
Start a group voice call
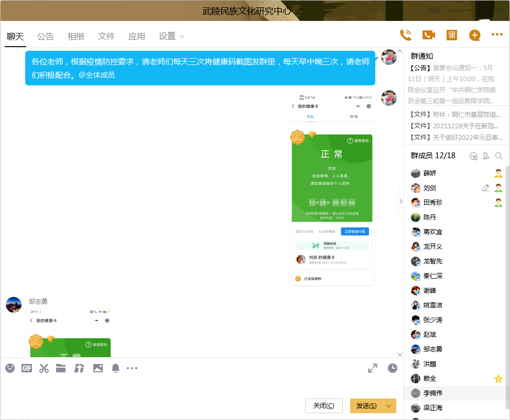click(x=406, y=35)
